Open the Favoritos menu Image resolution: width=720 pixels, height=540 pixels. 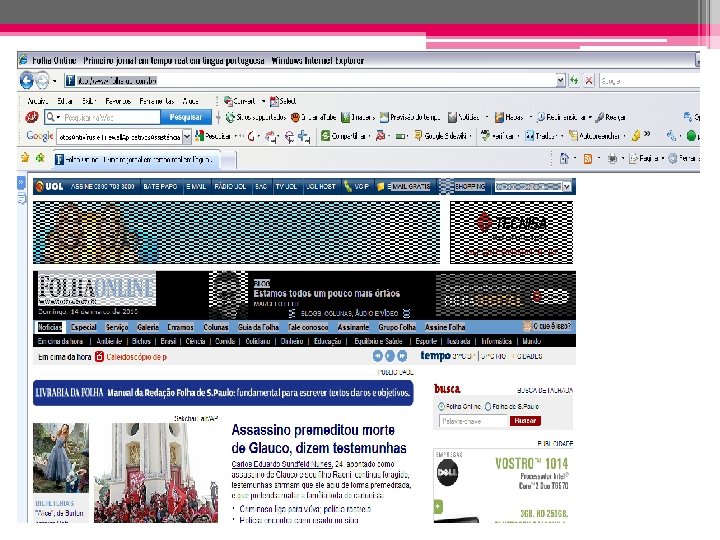click(x=118, y=101)
